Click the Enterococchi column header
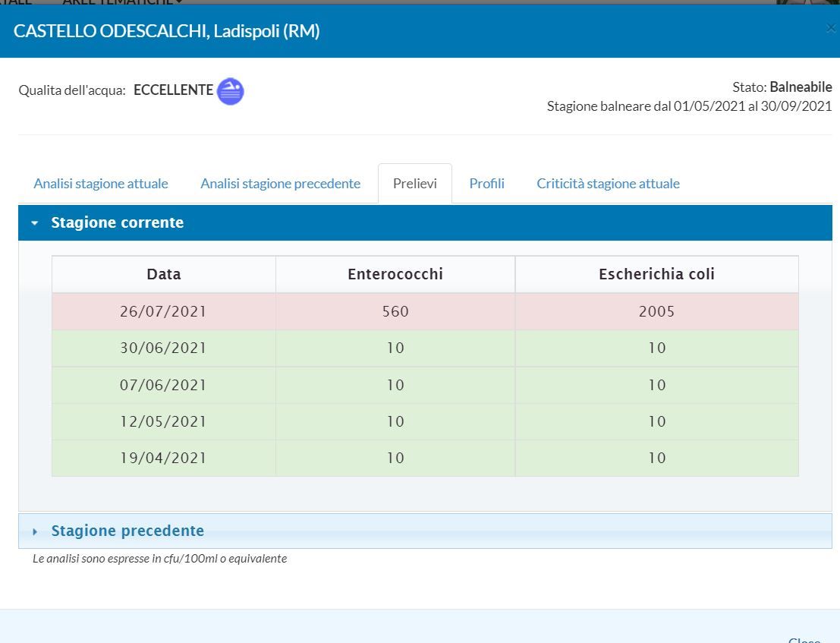Image resolution: width=840 pixels, height=643 pixels. [395, 274]
